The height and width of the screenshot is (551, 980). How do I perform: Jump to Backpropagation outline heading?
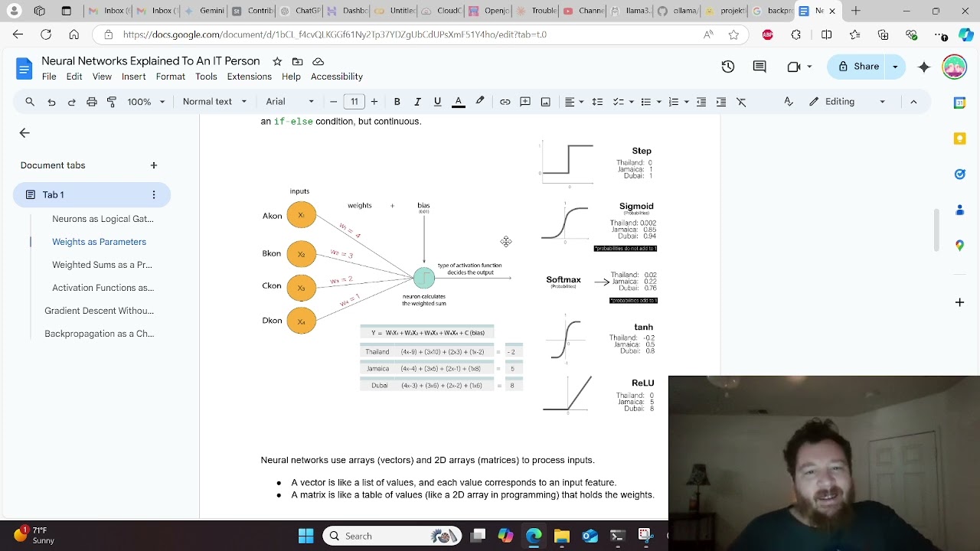99,334
